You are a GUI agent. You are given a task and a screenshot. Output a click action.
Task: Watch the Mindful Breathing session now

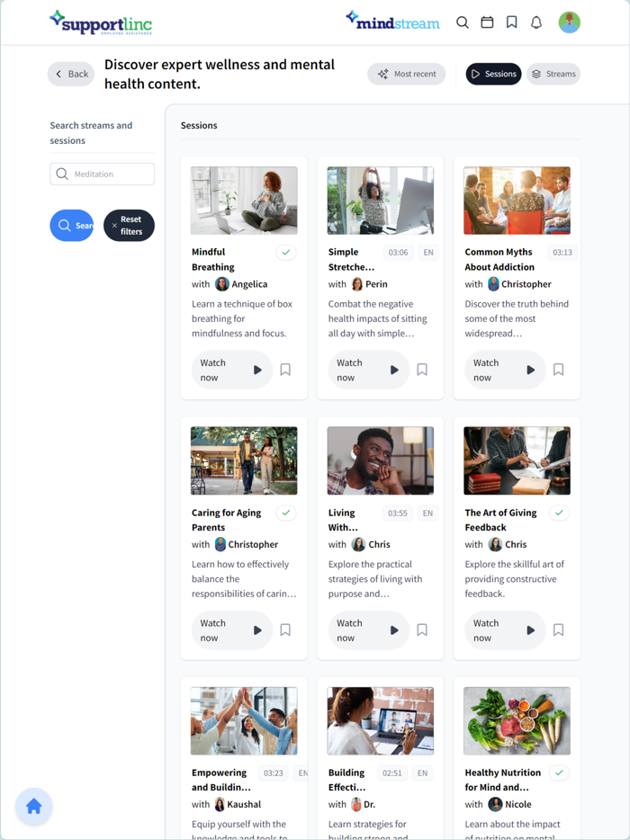click(232, 370)
